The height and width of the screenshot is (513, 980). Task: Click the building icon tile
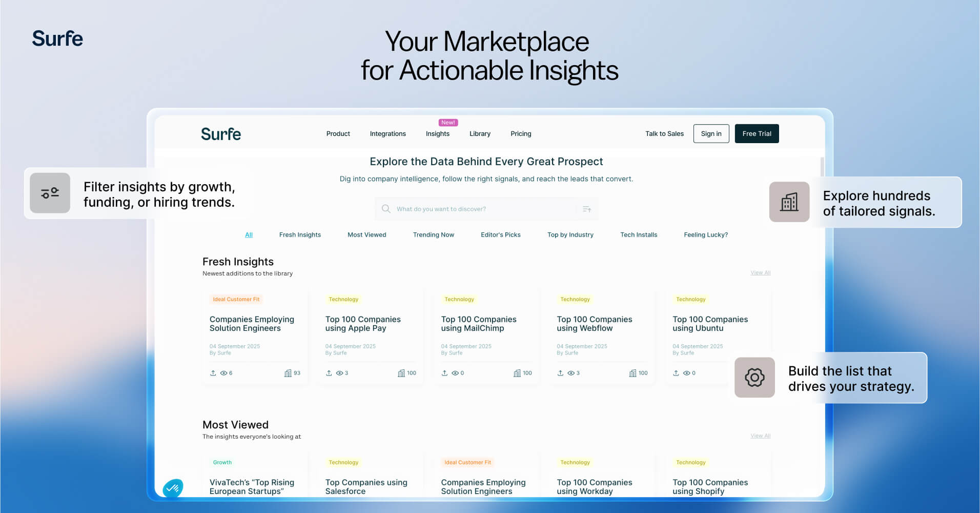(789, 202)
